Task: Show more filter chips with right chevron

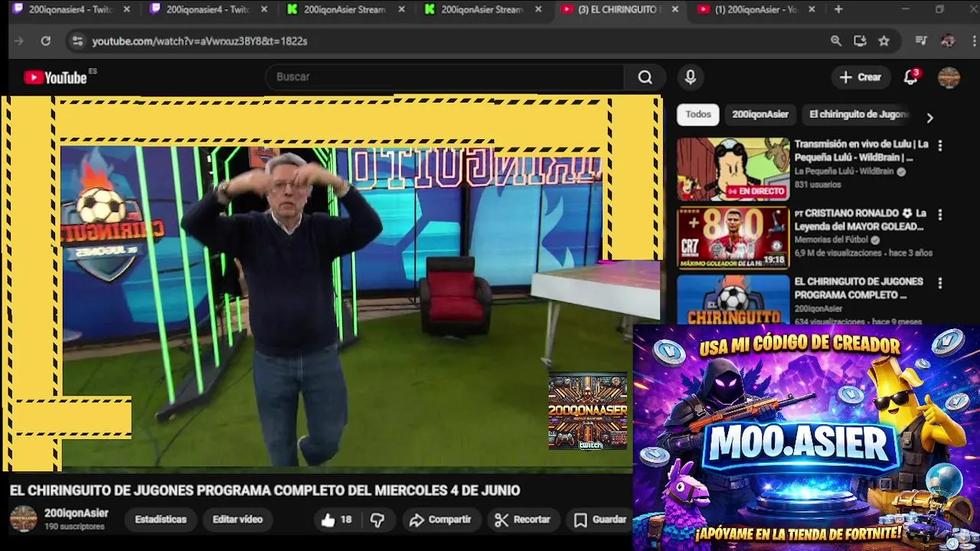Action: click(x=929, y=118)
